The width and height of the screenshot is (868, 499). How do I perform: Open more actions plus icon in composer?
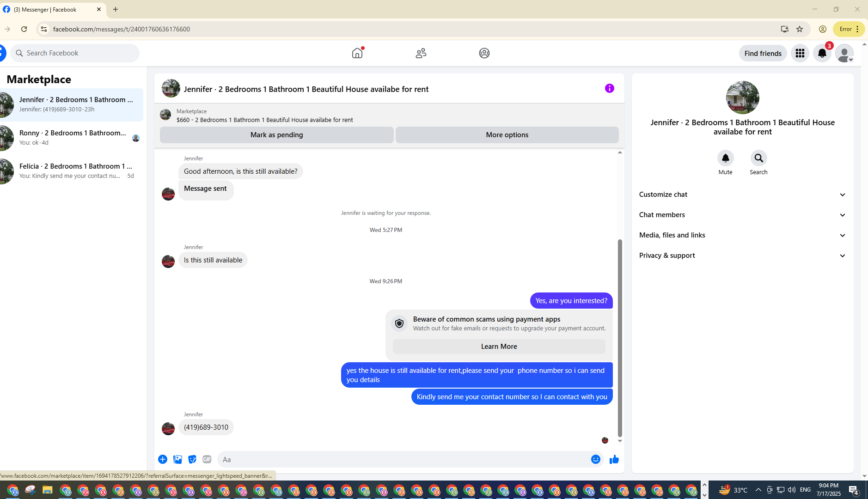pos(163,459)
